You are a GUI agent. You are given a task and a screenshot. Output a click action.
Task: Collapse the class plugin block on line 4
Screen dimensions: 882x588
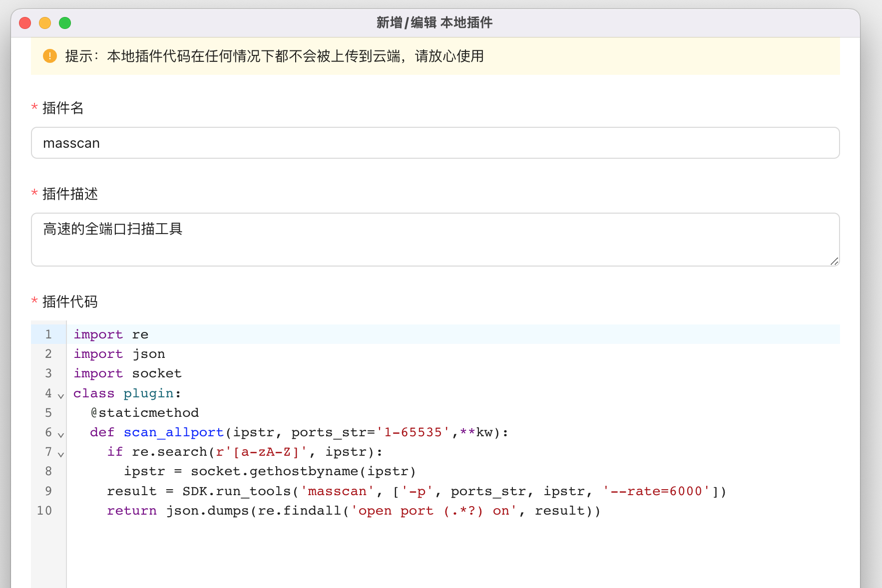click(x=61, y=396)
